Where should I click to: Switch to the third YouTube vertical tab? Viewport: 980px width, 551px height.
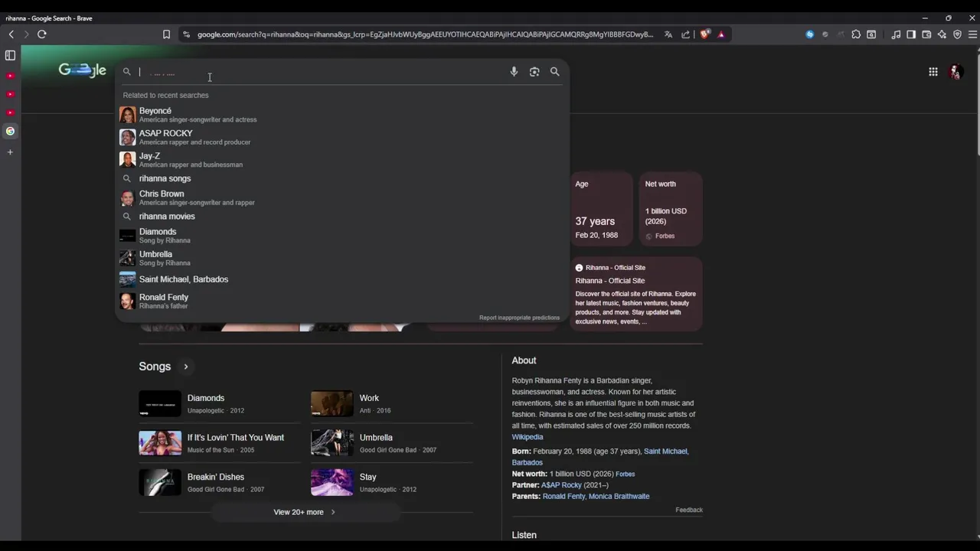10,112
